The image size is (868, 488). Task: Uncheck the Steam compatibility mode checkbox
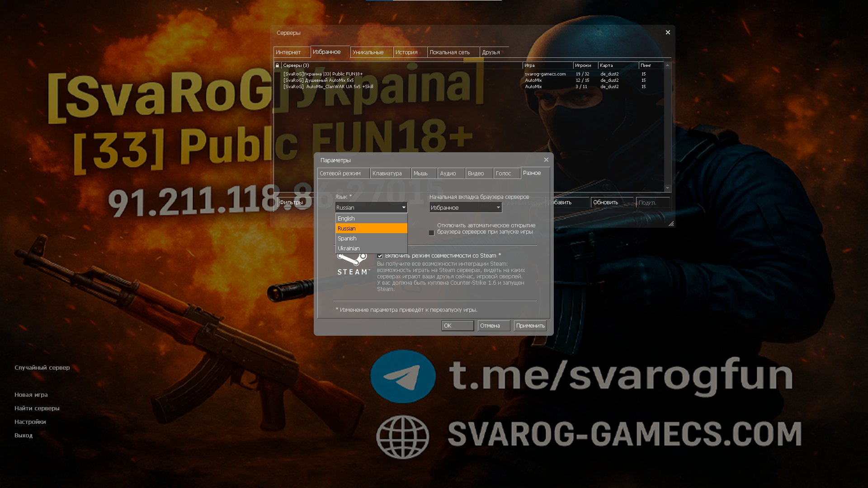point(380,256)
